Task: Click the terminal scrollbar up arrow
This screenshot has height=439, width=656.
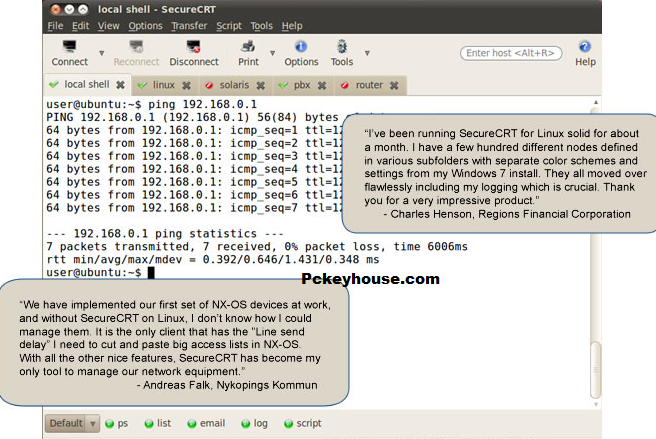Action: [596, 102]
